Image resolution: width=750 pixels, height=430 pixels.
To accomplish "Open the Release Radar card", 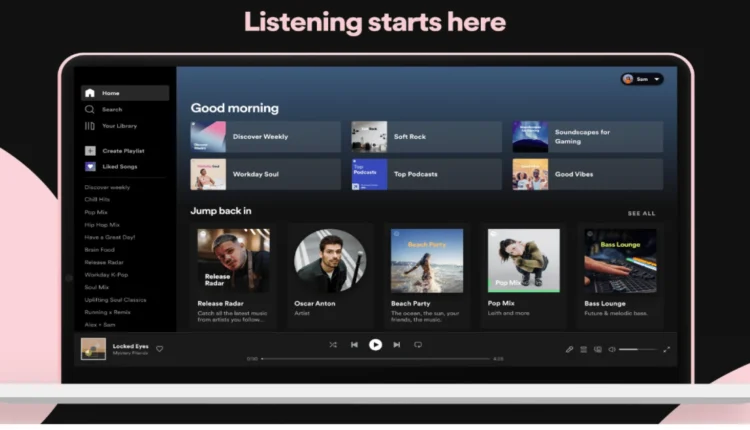I will point(233,276).
